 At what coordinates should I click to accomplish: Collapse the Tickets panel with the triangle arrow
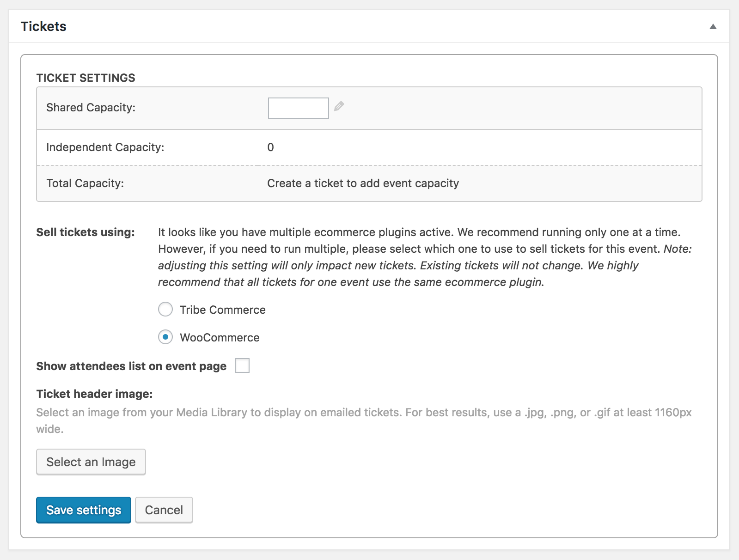(713, 27)
